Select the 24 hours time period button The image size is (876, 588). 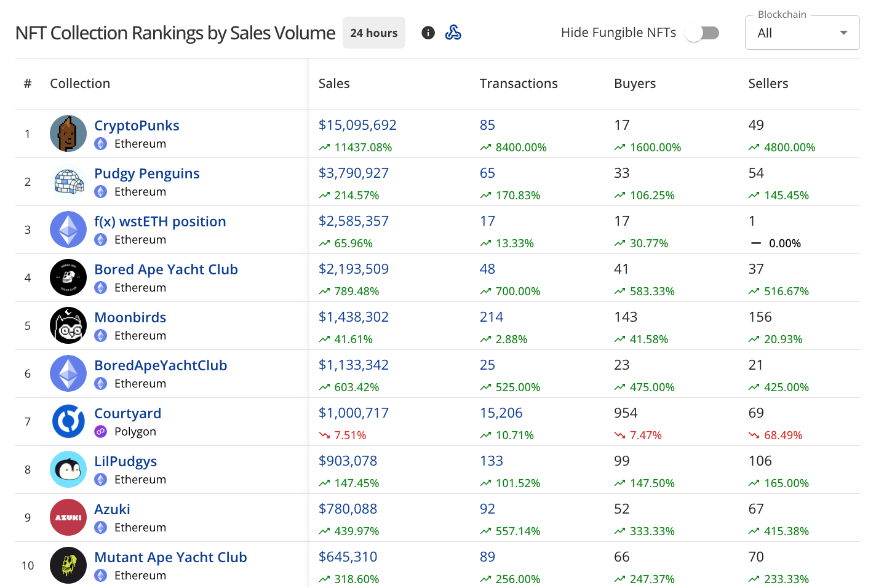coord(374,33)
